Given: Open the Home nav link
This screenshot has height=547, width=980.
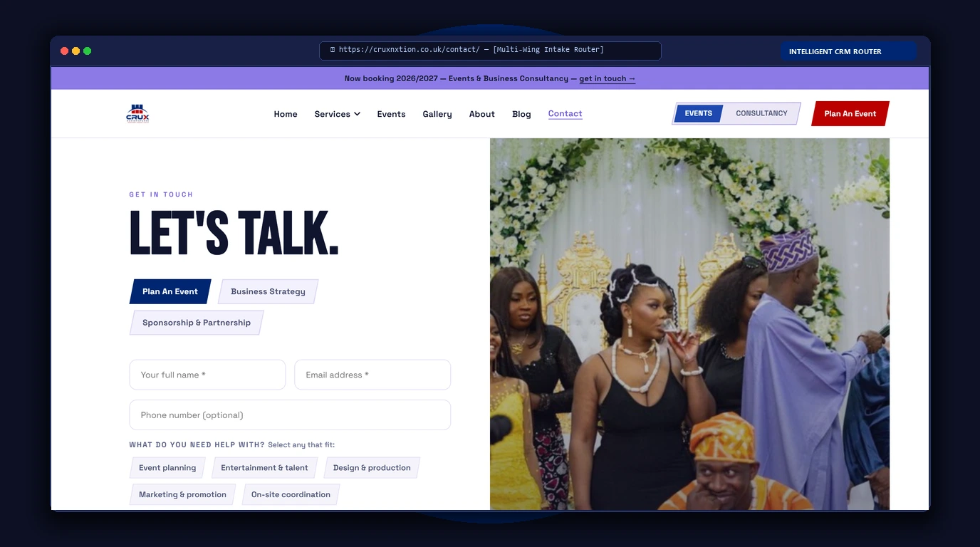Looking at the screenshot, I should [286, 114].
